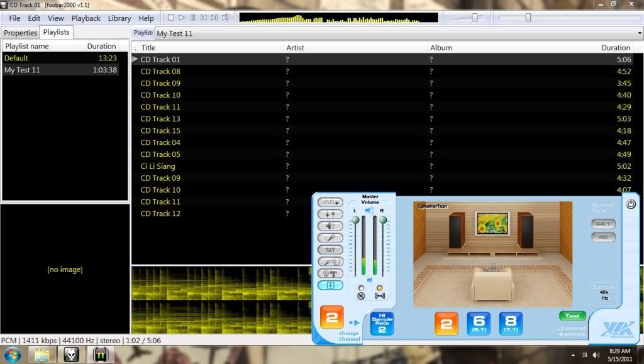Select the 48 sample rate option
The height and width of the screenshot is (364, 644).
point(603,237)
